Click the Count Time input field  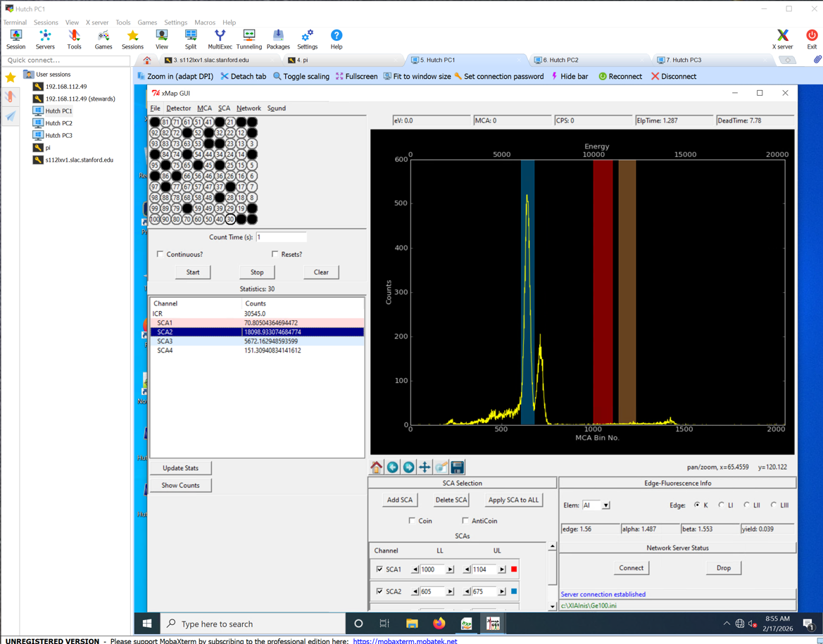point(281,237)
